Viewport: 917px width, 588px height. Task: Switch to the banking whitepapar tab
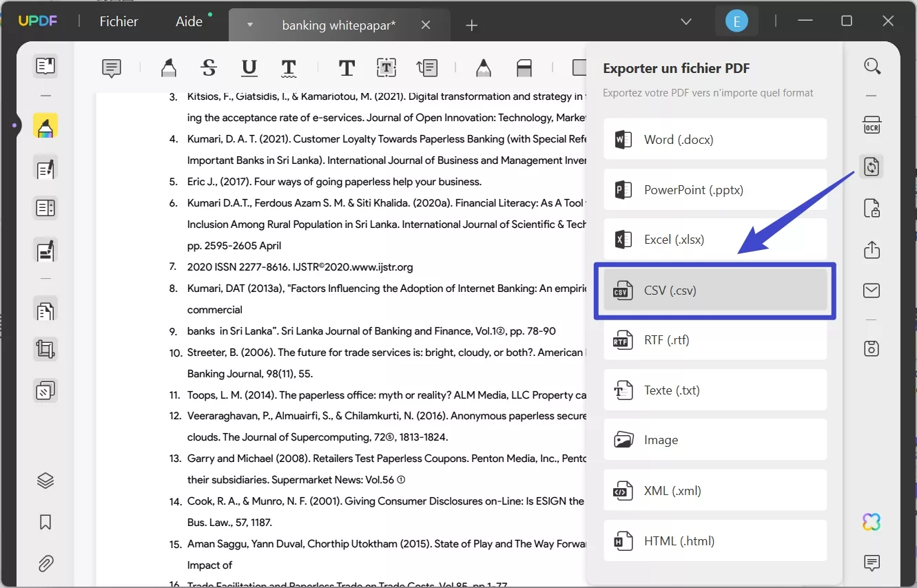338,24
